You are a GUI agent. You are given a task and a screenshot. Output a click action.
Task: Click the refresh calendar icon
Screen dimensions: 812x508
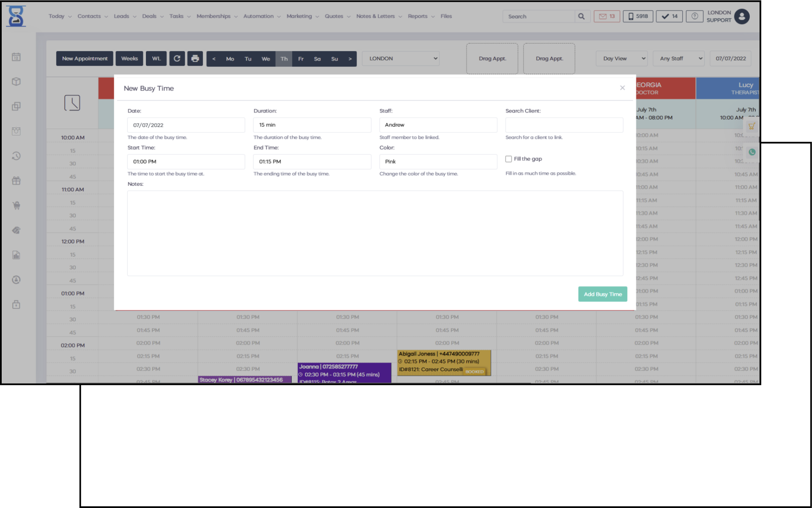click(x=177, y=58)
